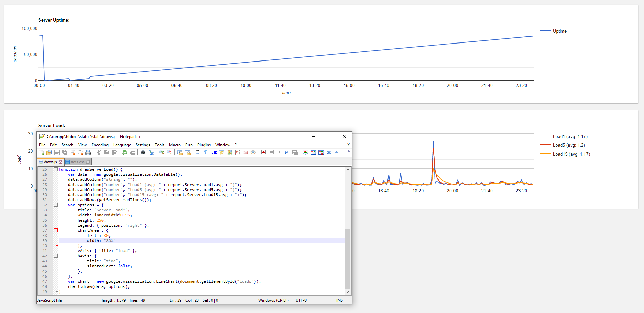The width and height of the screenshot is (644, 313).
Task: Click the Copy toolbar icon
Action: click(x=106, y=152)
